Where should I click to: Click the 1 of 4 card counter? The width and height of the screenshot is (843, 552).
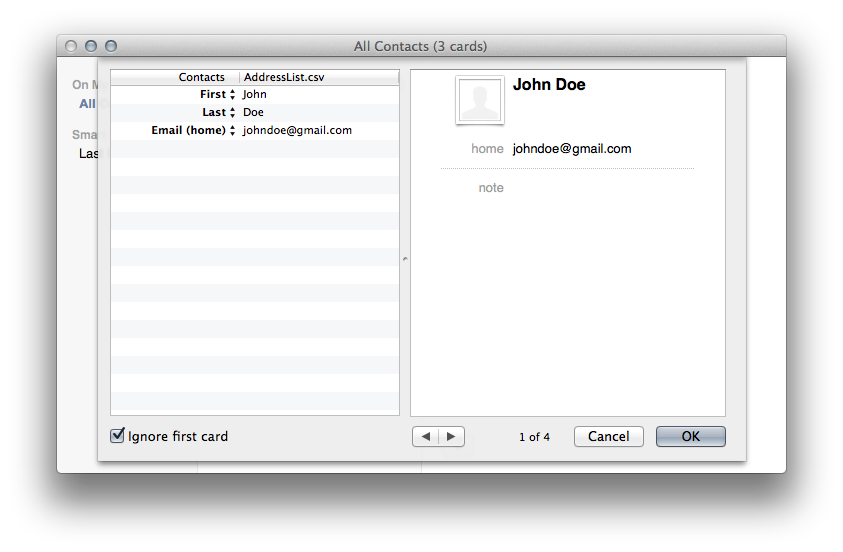[x=534, y=437]
